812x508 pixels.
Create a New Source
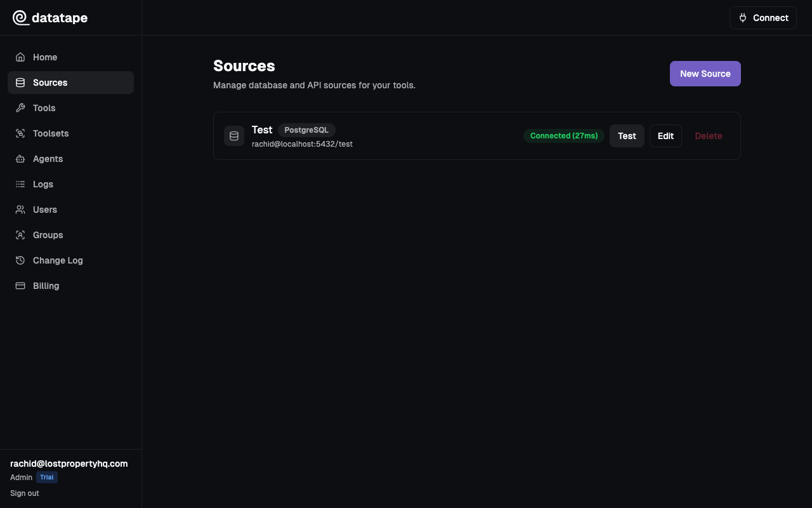click(x=705, y=74)
